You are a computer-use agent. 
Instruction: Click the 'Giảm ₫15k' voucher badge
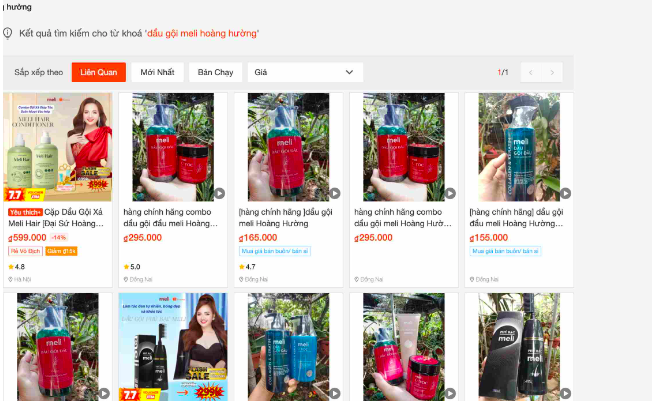click(x=61, y=251)
